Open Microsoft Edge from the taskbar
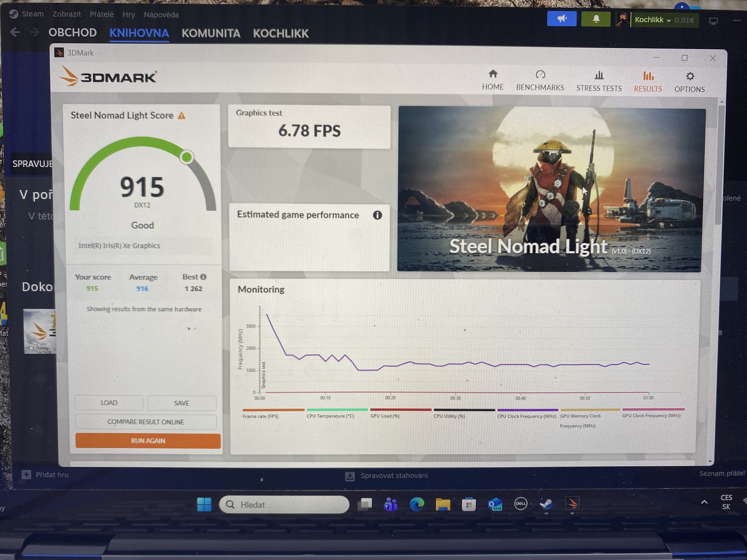Viewport: 747px width, 560px height. point(417,504)
